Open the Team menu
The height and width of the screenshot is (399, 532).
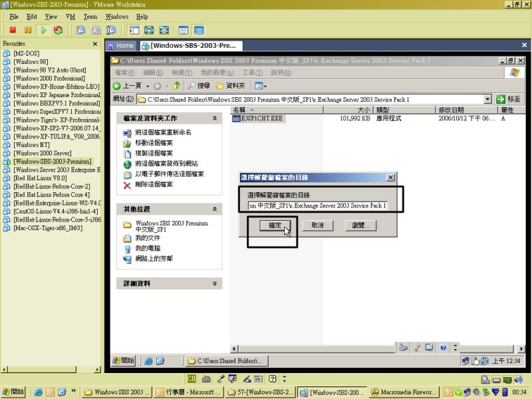click(90, 17)
